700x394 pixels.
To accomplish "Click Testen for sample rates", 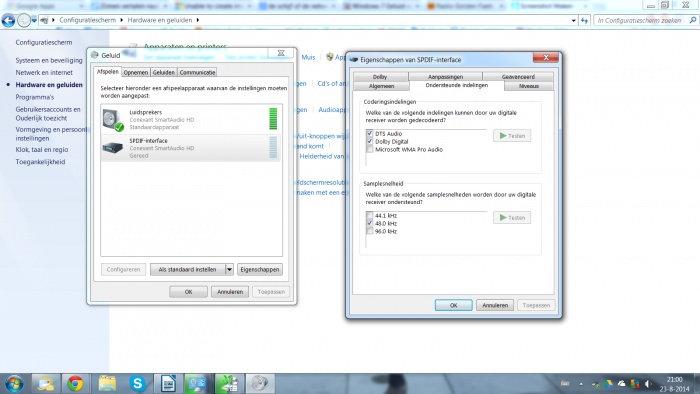I will click(x=512, y=218).
